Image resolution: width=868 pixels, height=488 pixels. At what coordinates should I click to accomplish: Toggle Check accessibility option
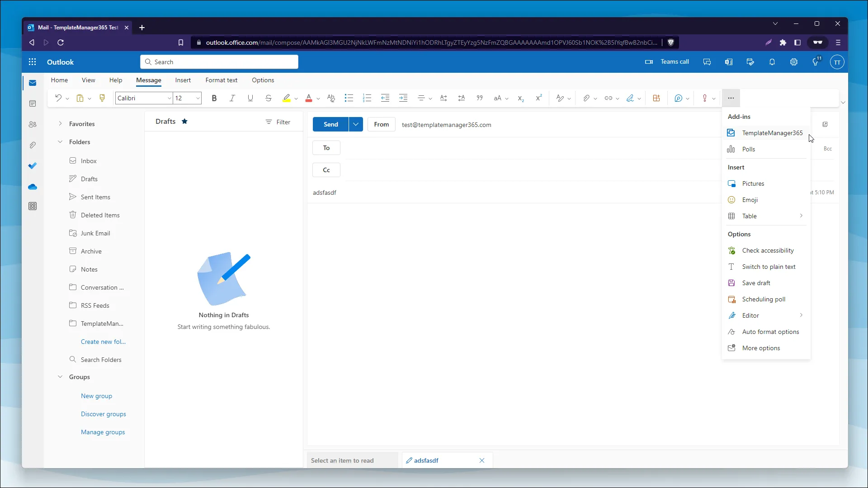point(767,250)
